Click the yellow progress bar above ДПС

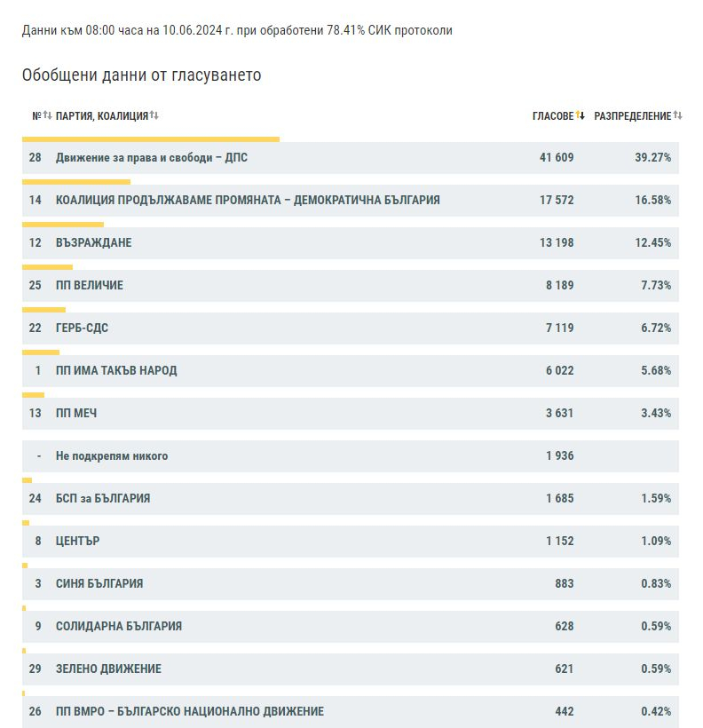[x=151, y=139]
